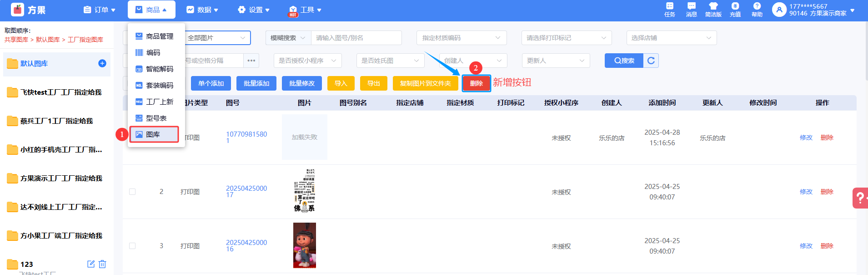Click the edit icon for folder 123
Viewport: 868px width, 275px height.
[x=91, y=264]
